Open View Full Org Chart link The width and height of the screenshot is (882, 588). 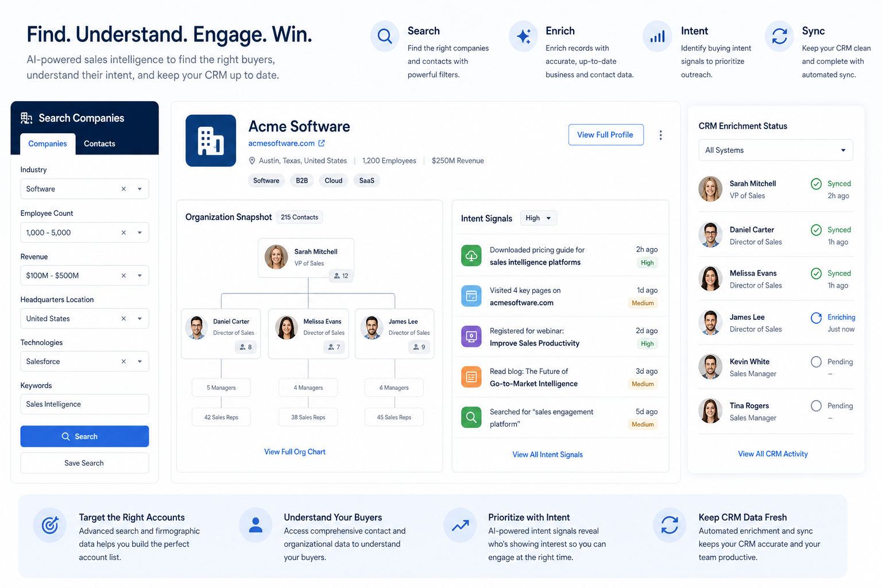coord(295,452)
